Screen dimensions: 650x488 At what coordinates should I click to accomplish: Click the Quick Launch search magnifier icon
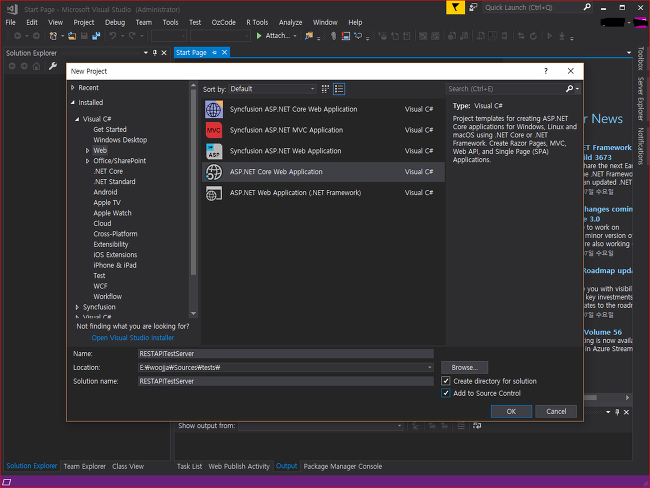[587, 7]
